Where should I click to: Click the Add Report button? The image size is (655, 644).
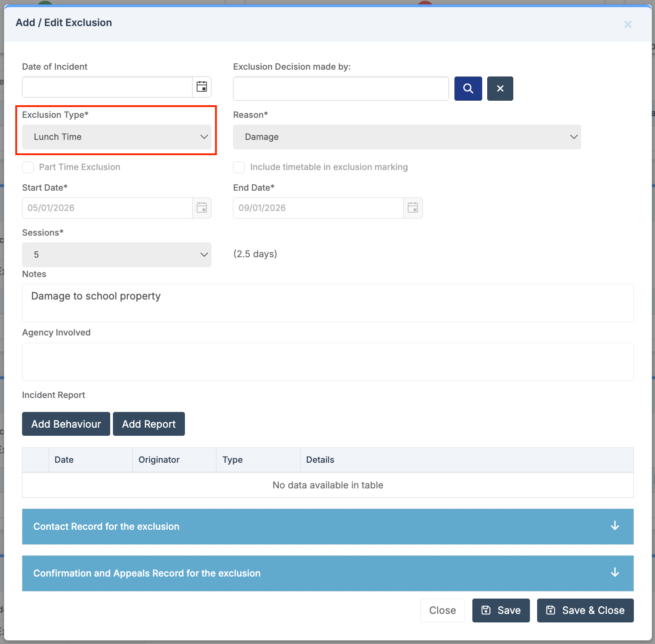pos(148,424)
